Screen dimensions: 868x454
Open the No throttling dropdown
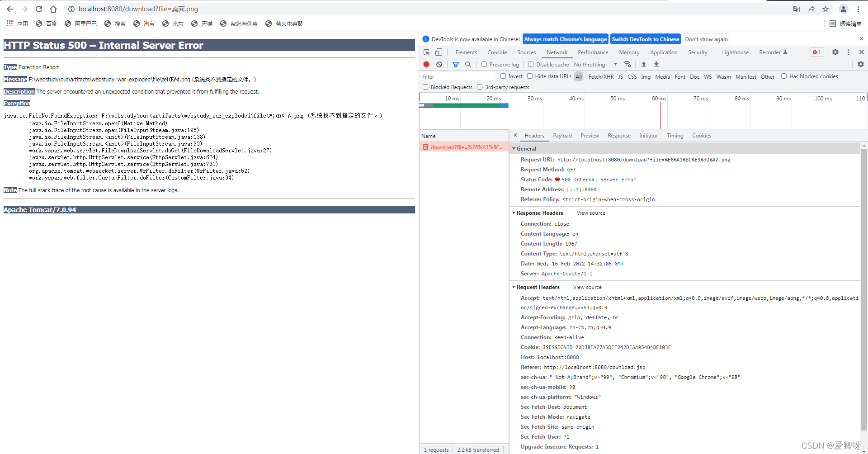[x=595, y=65]
